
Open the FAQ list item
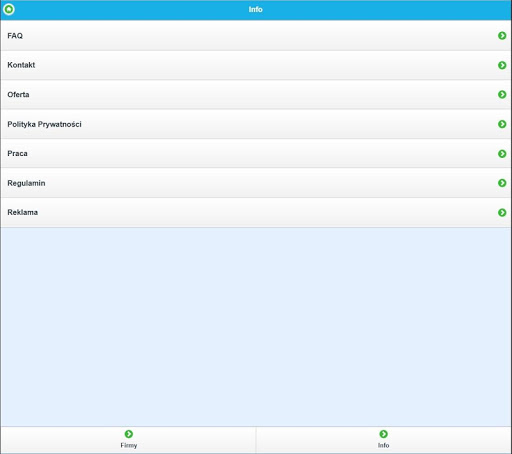pos(256,36)
